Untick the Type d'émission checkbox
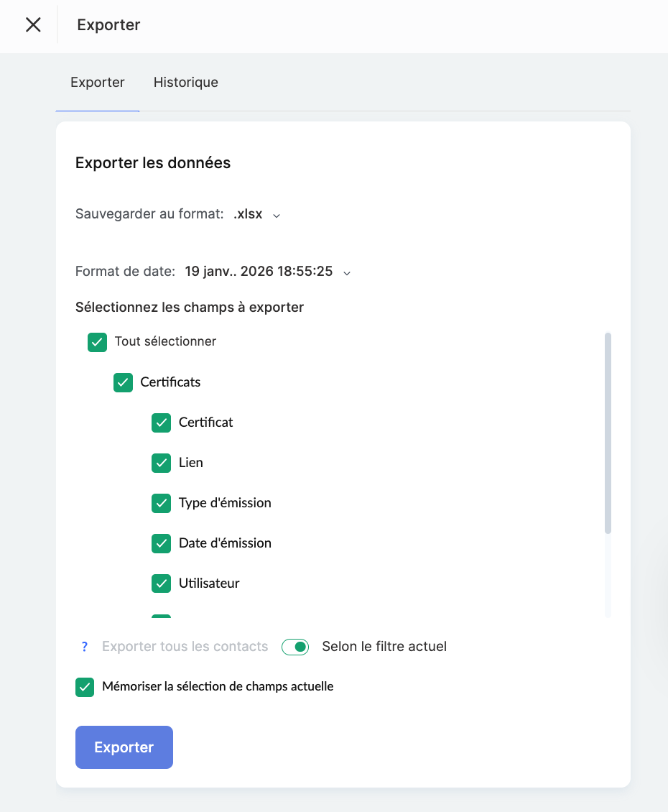668x812 pixels. click(x=161, y=503)
